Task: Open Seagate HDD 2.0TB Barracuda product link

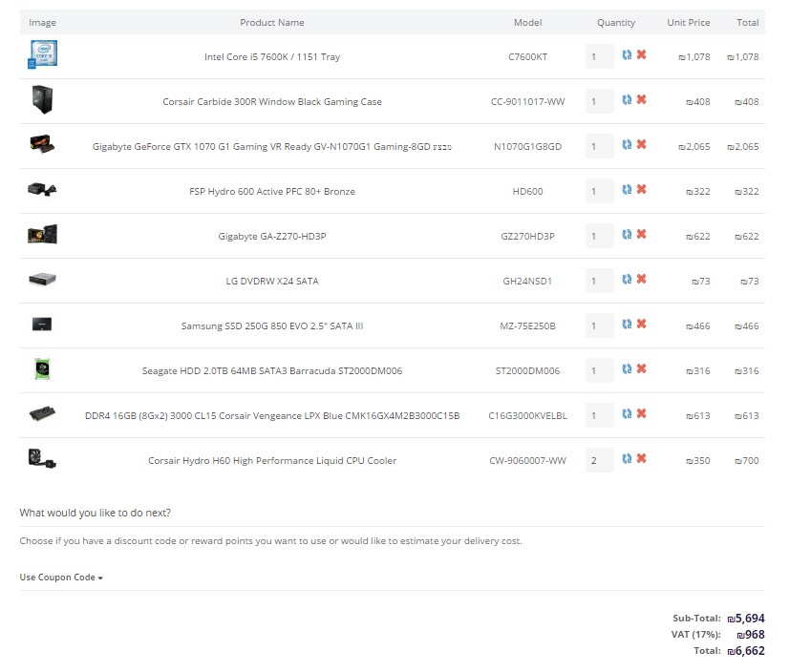Action: point(272,371)
